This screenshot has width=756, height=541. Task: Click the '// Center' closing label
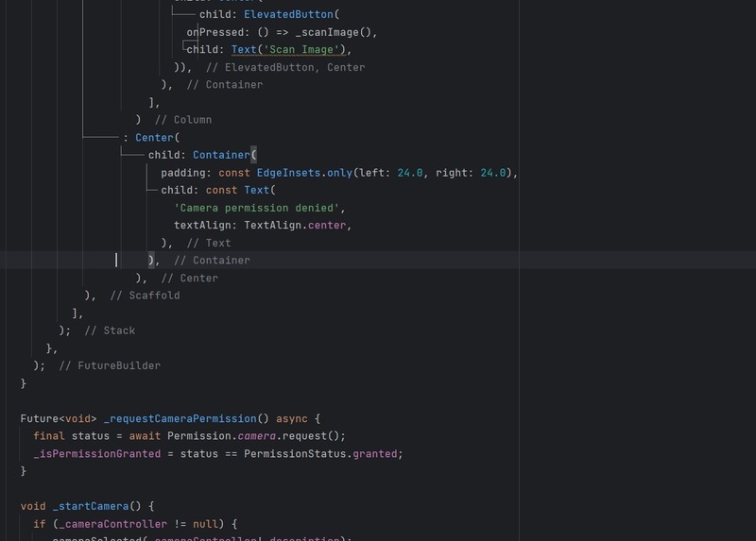(x=190, y=279)
